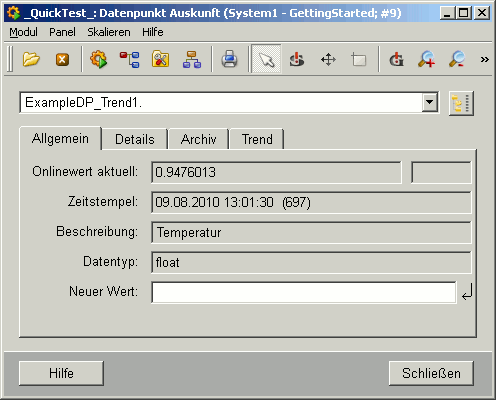The width and height of the screenshot is (496, 400).
Task: Click the yellow tools folder icon
Action: pos(161,60)
